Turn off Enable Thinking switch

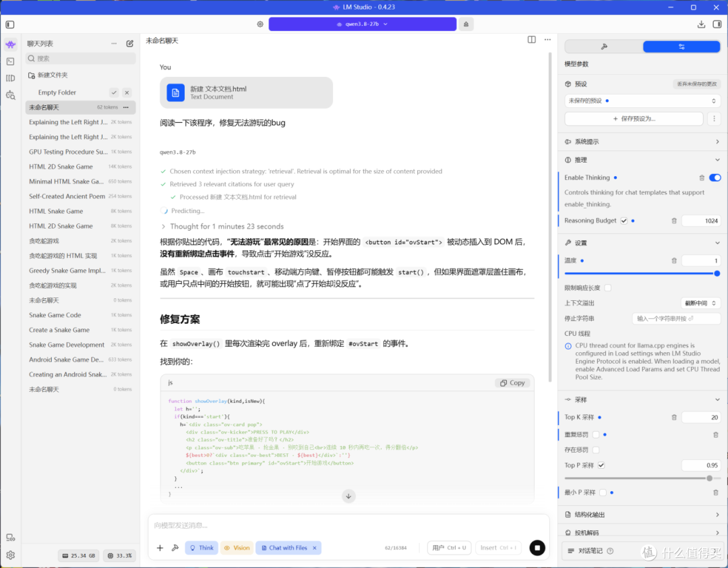(x=715, y=178)
